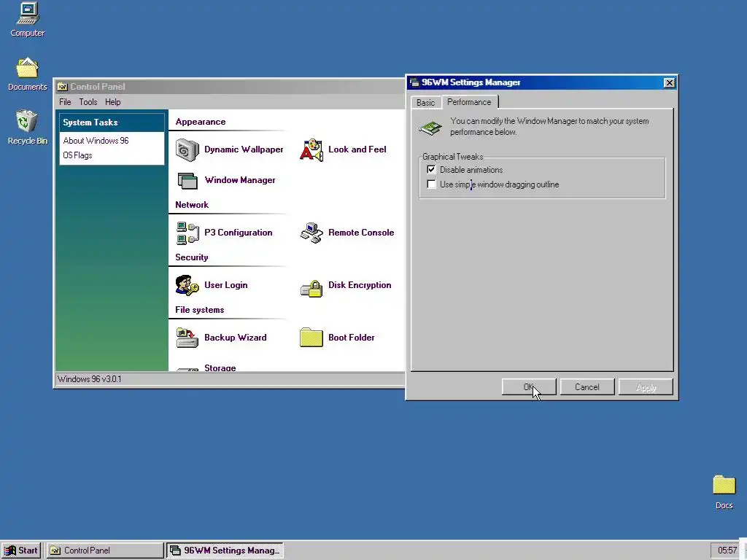Screen dimensions: 747x560
Task: Open the Window Manager icon
Action: (x=187, y=181)
